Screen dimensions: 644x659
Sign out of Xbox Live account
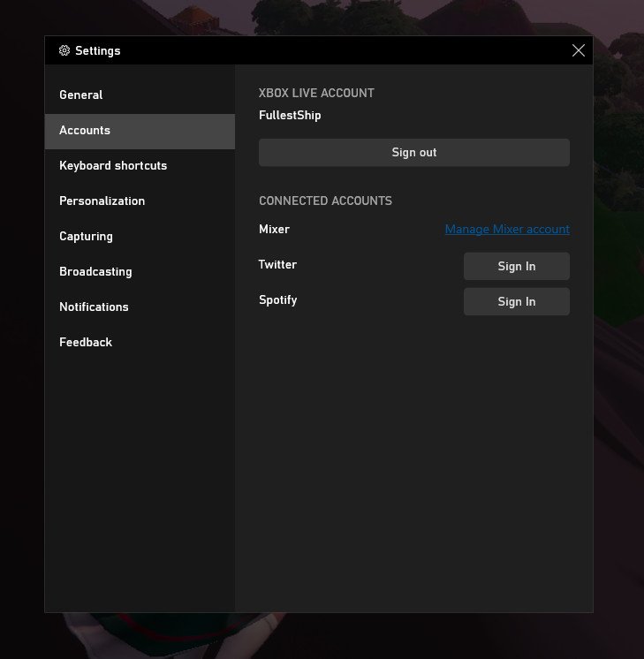(414, 152)
